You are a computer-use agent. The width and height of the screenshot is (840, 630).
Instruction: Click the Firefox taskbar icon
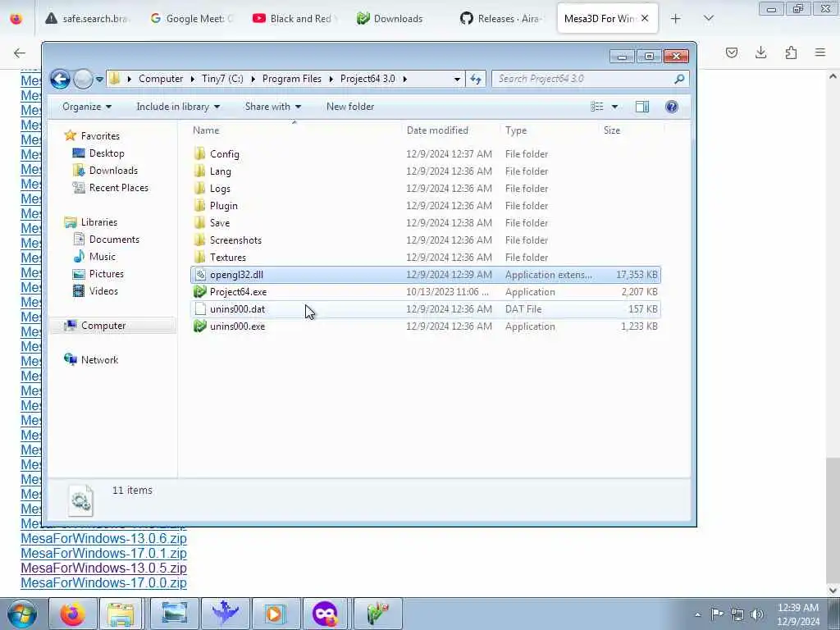72,614
